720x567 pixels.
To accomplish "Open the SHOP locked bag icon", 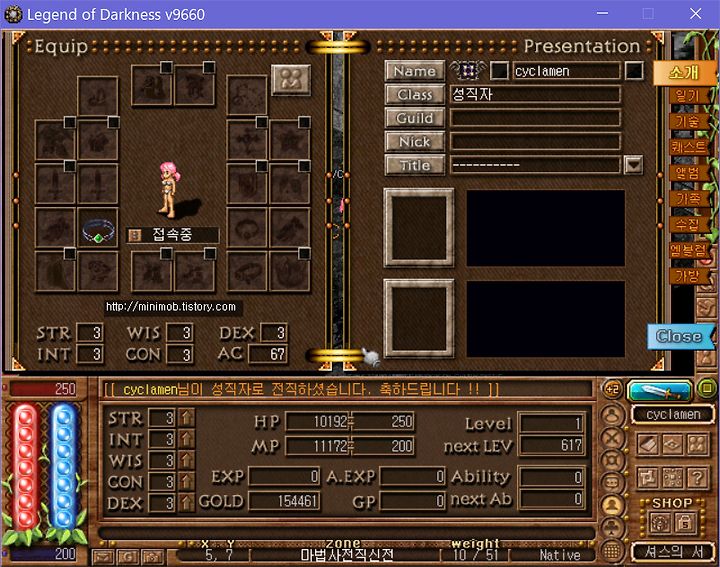I will click(685, 522).
